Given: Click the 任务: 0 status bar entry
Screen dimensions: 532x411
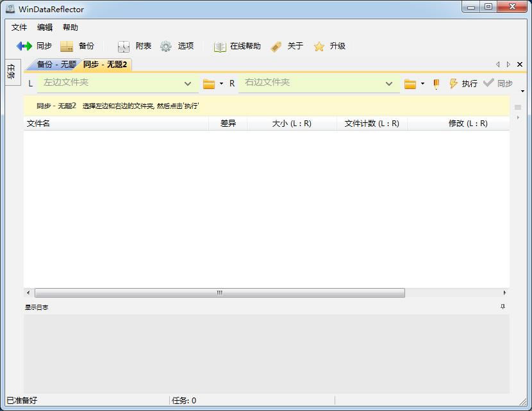Looking at the screenshot, I should (x=184, y=401).
